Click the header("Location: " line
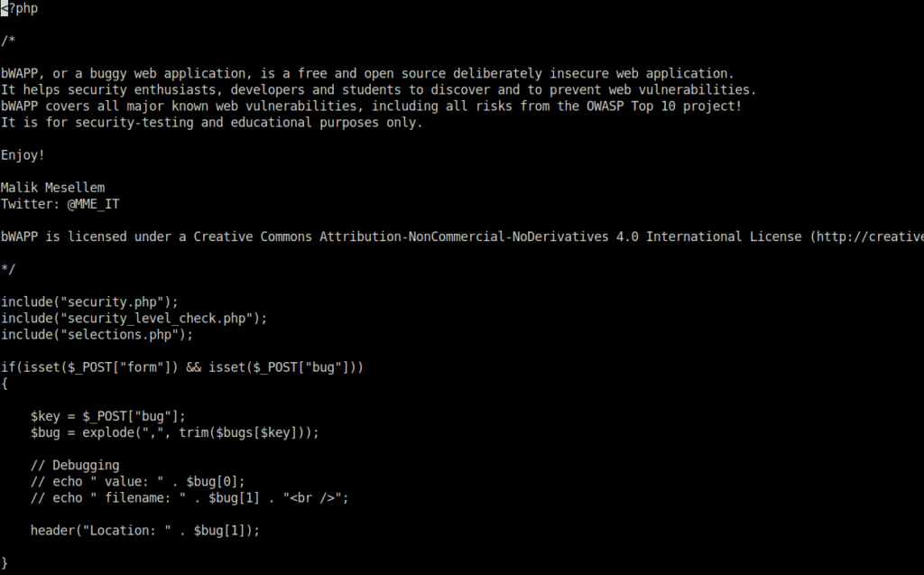Viewport: 924px width, 575px height. tap(145, 531)
